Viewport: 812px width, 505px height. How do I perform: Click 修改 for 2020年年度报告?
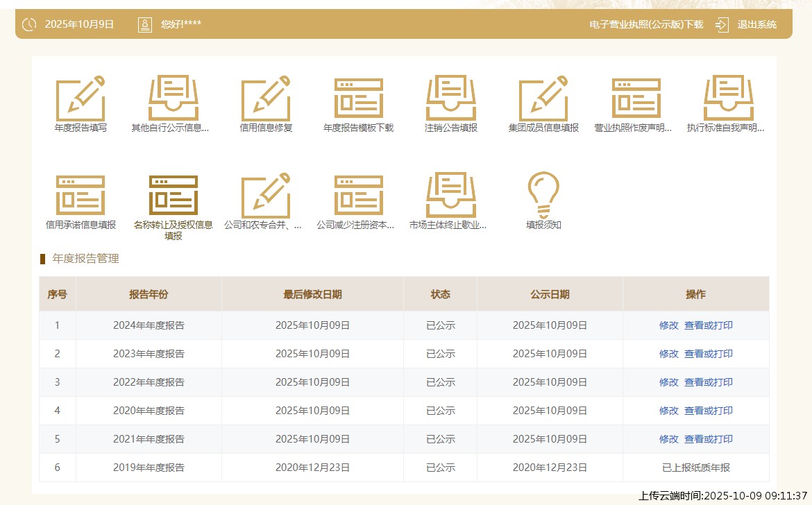tap(668, 411)
